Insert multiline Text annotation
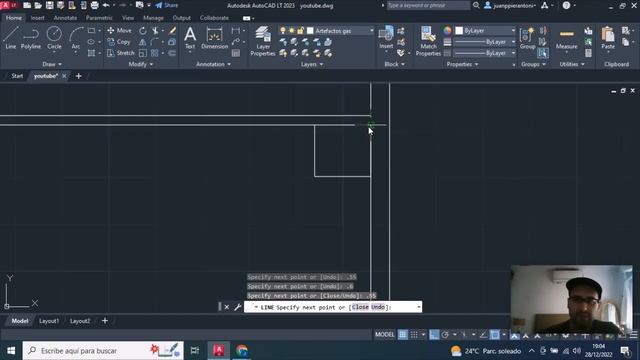The image size is (640, 360). (190, 38)
